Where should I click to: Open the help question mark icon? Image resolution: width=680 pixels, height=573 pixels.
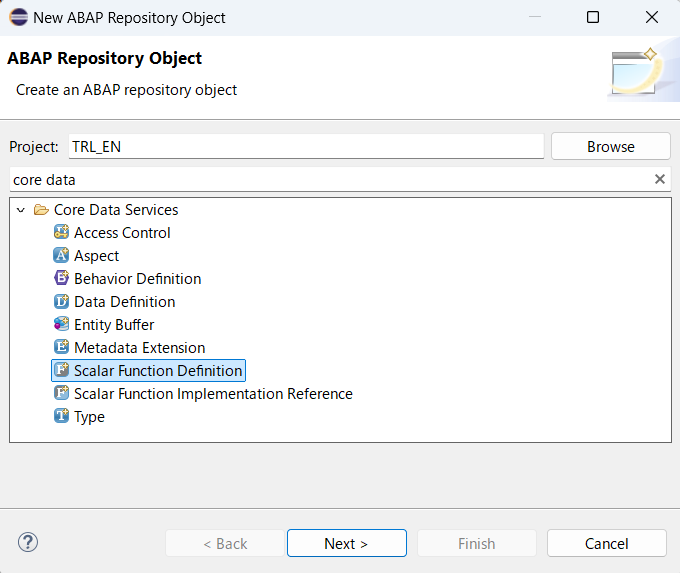pyautogui.click(x=28, y=543)
